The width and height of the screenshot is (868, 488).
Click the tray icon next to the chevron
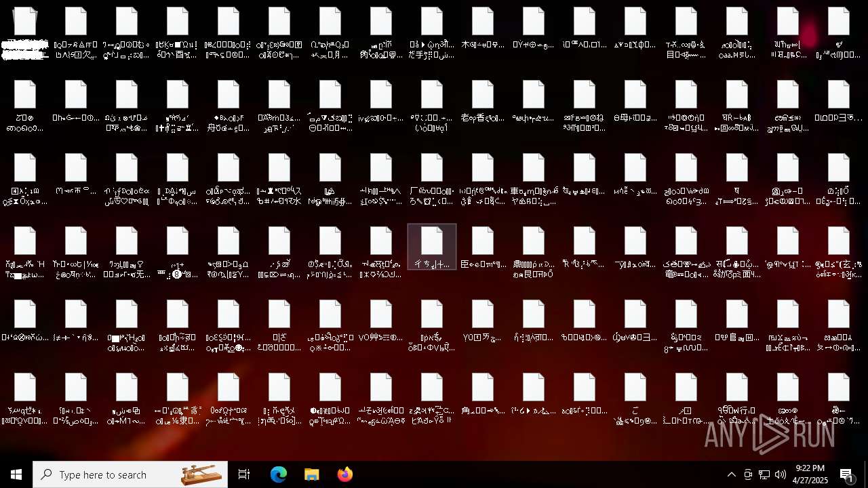click(x=748, y=474)
